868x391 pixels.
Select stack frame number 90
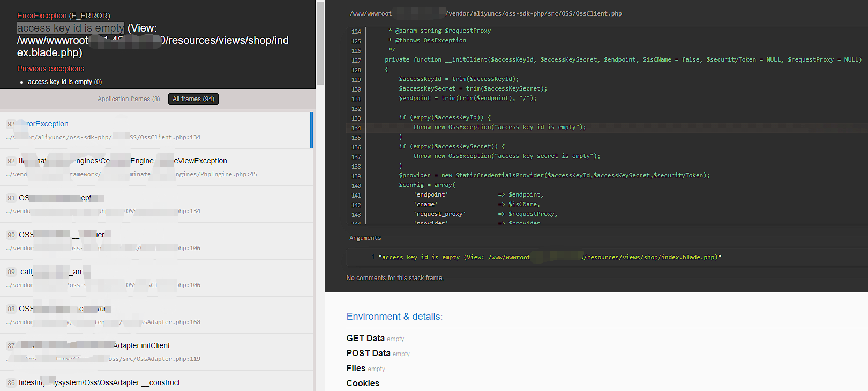click(156, 241)
